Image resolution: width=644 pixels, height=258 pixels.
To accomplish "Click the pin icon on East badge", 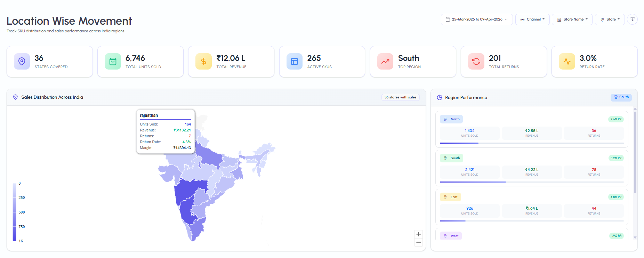I will [445, 197].
